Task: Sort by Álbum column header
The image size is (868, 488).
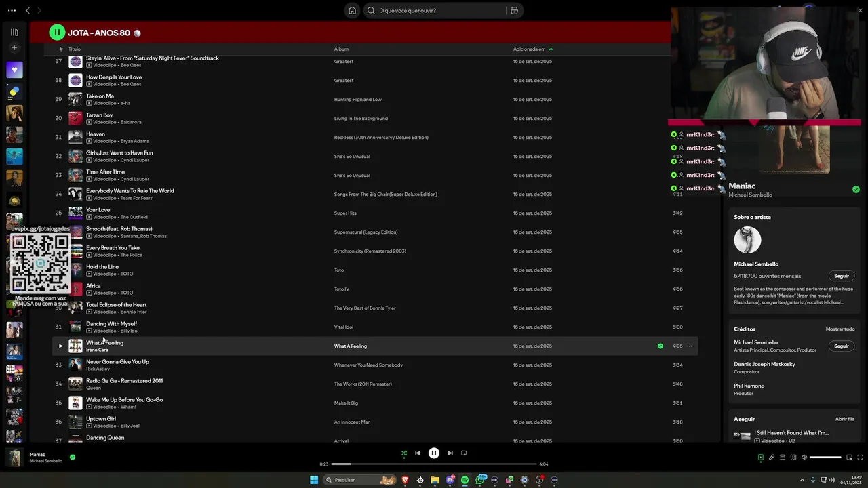Action: [341, 49]
